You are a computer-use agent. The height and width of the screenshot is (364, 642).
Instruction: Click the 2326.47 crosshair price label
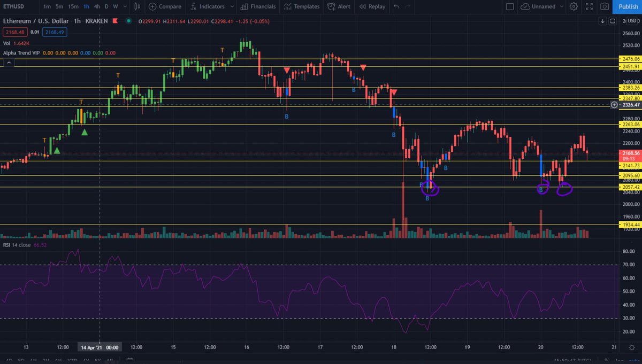[631, 105]
